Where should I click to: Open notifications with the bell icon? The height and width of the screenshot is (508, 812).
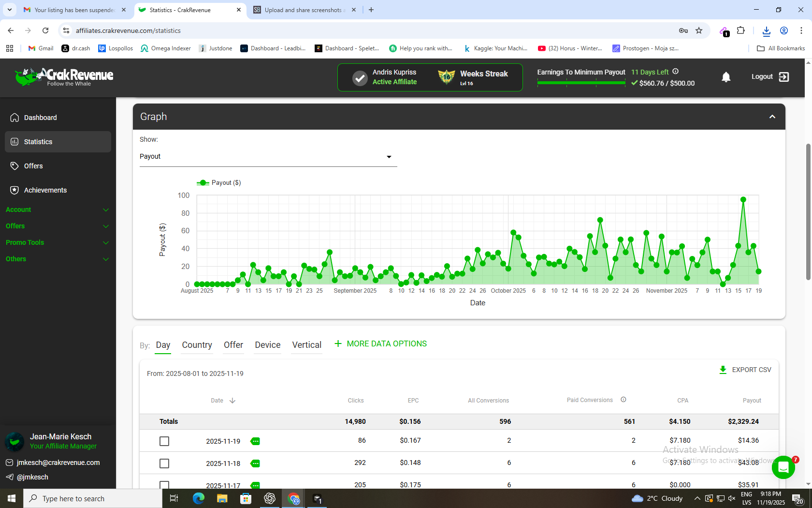(726, 77)
